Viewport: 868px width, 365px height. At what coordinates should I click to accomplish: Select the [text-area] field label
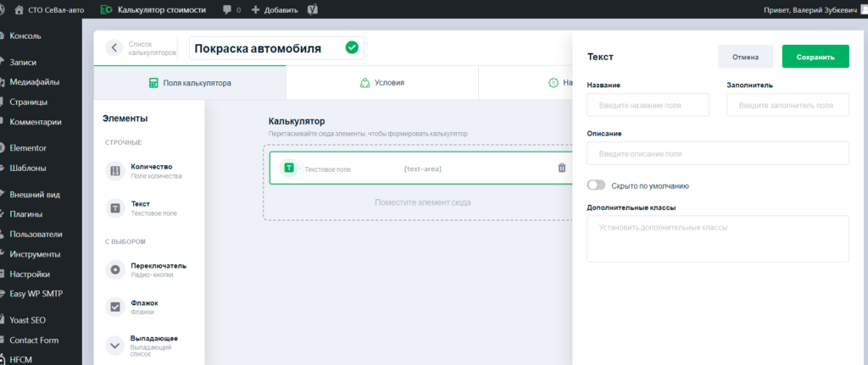423,169
